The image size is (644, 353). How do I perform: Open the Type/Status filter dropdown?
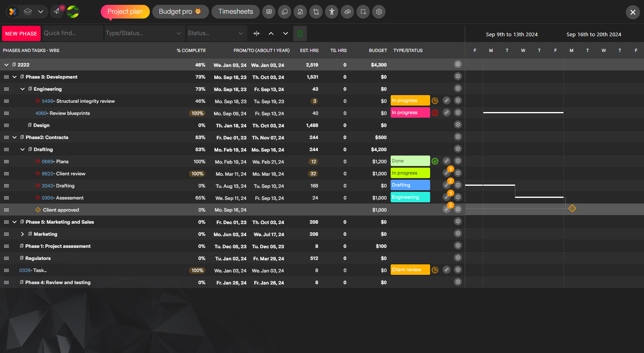tap(143, 33)
